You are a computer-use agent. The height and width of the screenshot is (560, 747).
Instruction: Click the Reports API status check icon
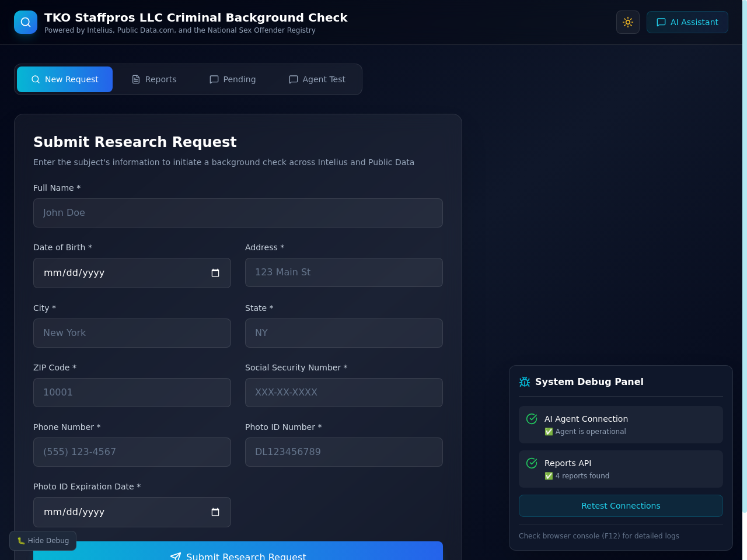coord(532,463)
